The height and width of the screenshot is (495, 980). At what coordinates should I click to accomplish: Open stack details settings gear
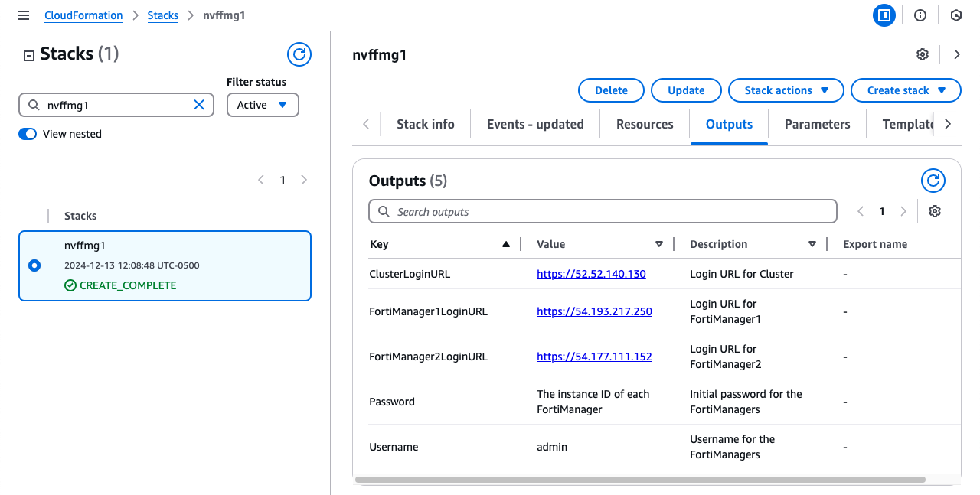(923, 54)
